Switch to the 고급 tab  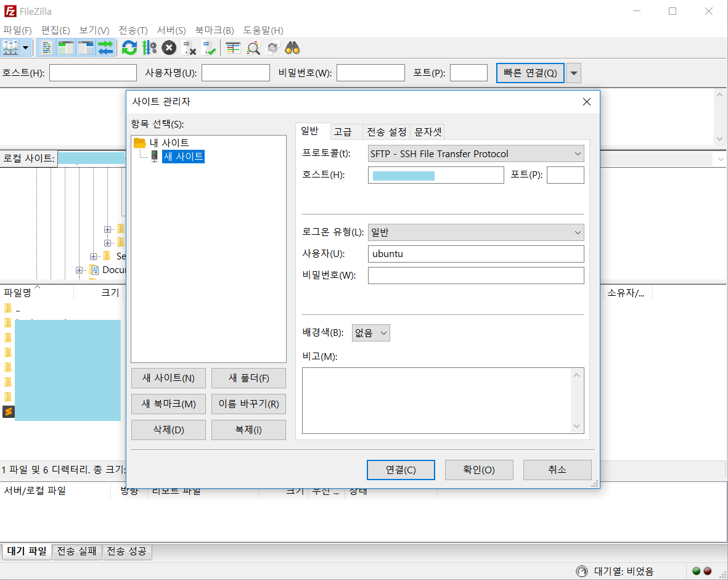(343, 132)
